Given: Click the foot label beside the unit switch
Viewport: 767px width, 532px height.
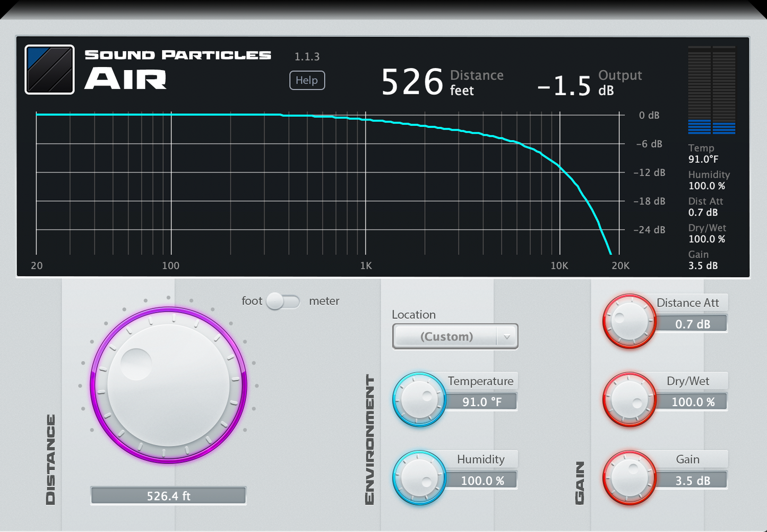Looking at the screenshot, I should (x=252, y=301).
